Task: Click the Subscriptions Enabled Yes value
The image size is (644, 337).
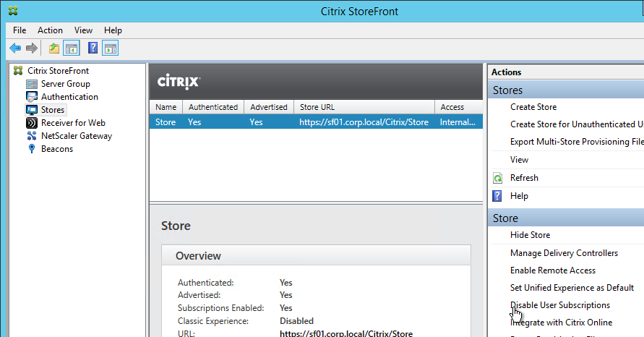Action: click(x=285, y=308)
